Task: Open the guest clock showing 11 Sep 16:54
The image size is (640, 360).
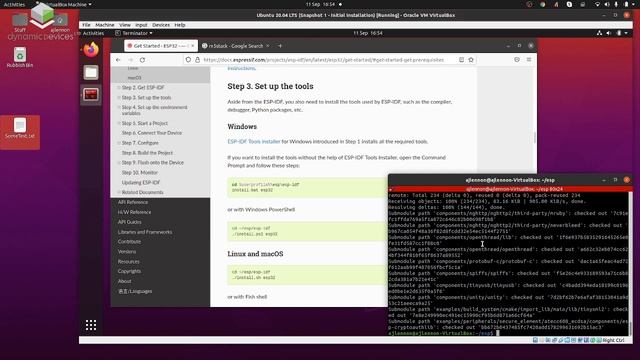Action: point(368,33)
